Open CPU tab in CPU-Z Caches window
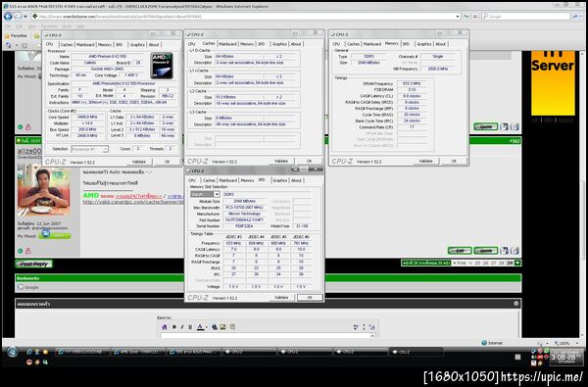588x387 pixels. [x=192, y=44]
